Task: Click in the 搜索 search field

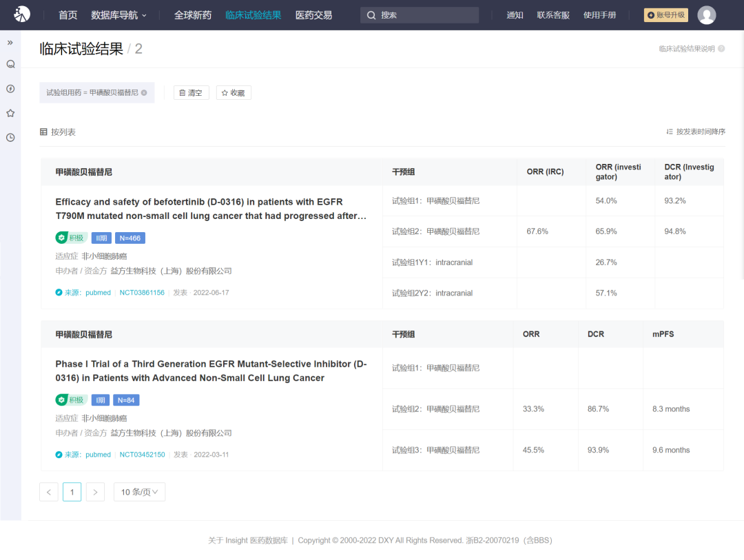Action: 420,15
